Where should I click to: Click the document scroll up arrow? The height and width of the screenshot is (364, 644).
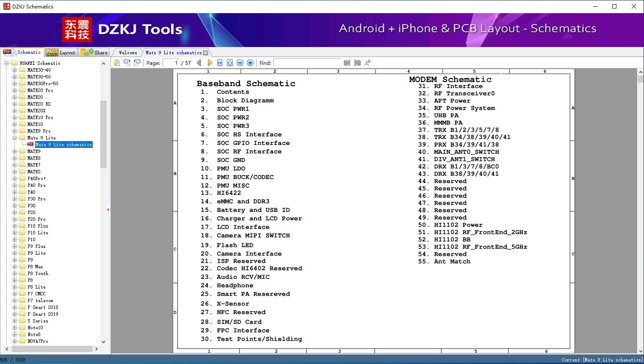point(640,72)
